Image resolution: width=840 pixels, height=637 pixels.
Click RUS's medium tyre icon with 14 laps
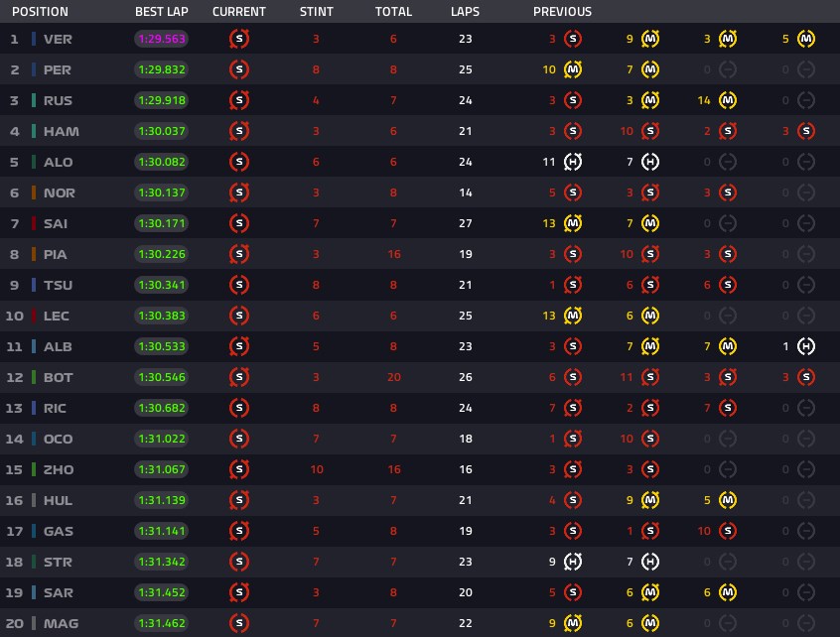pyautogui.click(x=728, y=100)
